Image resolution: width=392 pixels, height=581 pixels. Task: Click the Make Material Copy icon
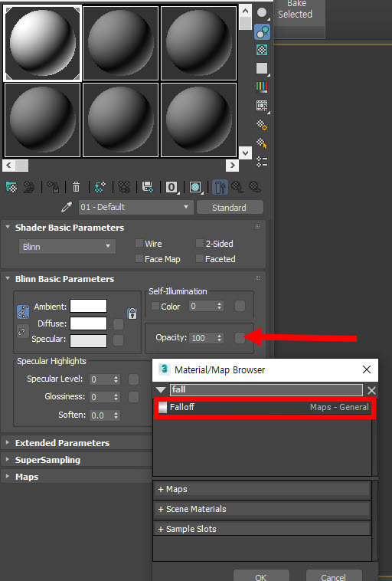[100, 187]
